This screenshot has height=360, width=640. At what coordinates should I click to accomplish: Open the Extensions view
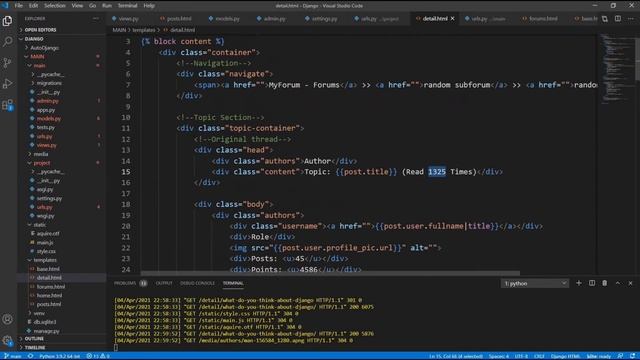7,105
